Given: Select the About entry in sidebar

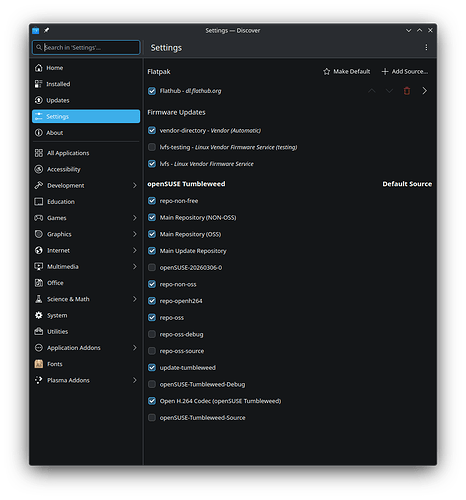Looking at the screenshot, I should pos(86,133).
